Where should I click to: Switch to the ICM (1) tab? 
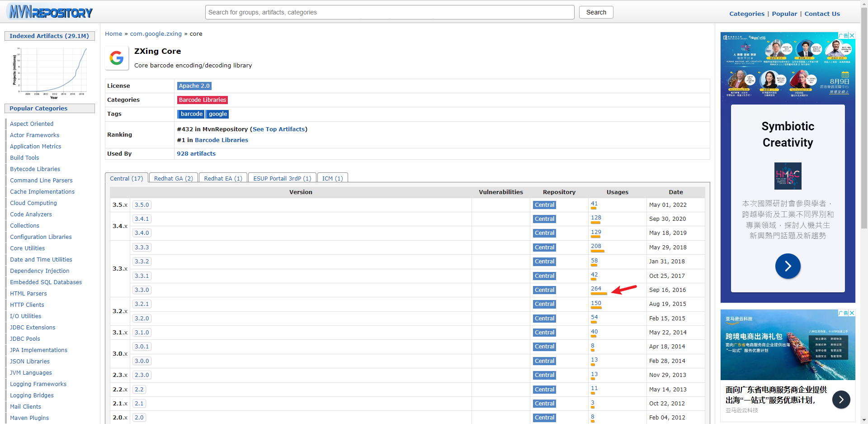pyautogui.click(x=333, y=178)
